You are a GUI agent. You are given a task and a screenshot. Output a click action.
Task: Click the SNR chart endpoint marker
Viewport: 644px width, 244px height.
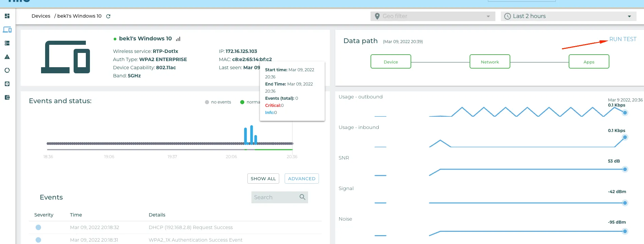[x=625, y=169]
